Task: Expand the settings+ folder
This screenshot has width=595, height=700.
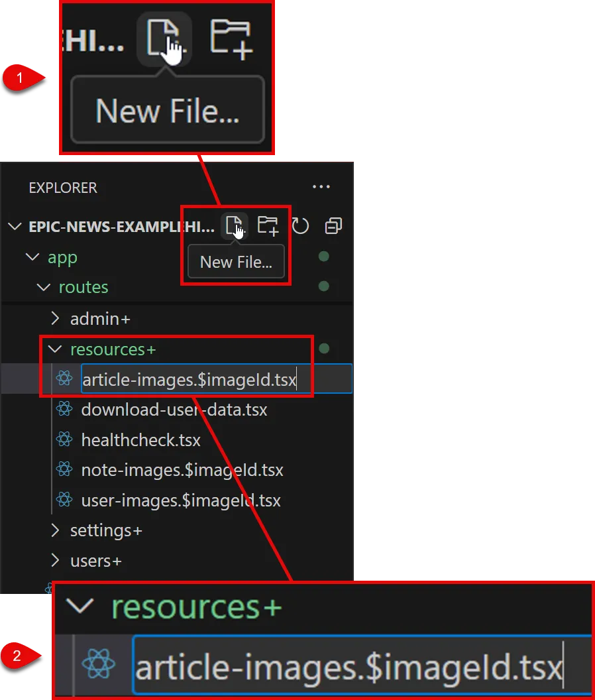Action: coord(55,530)
